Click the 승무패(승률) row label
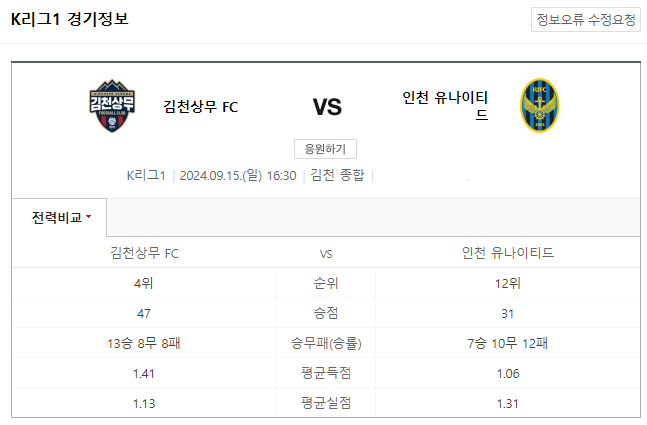Image resolution: width=647 pixels, height=425 pixels. 326,343
